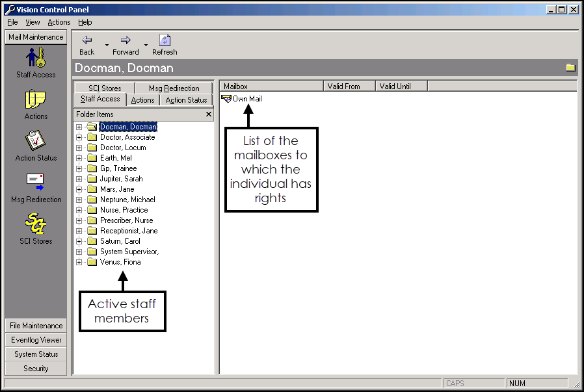Open the Eventlog Viewer section
584x392 pixels.
click(36, 340)
